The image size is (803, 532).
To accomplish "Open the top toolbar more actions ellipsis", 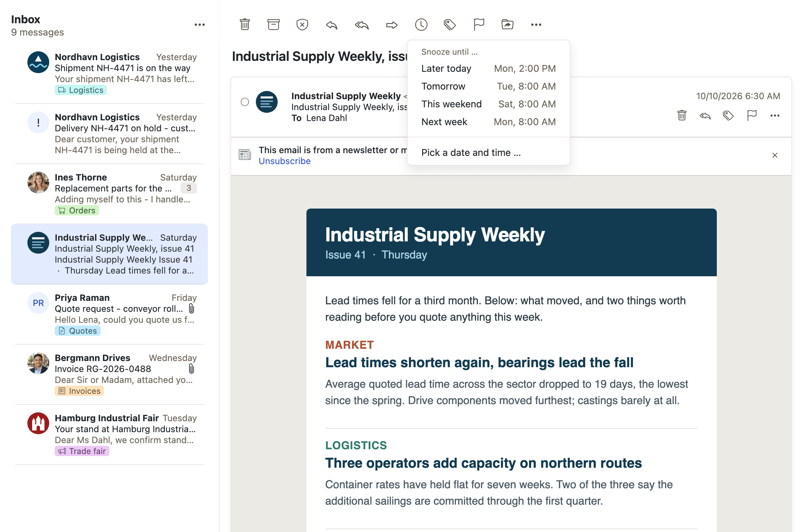I will click(536, 25).
